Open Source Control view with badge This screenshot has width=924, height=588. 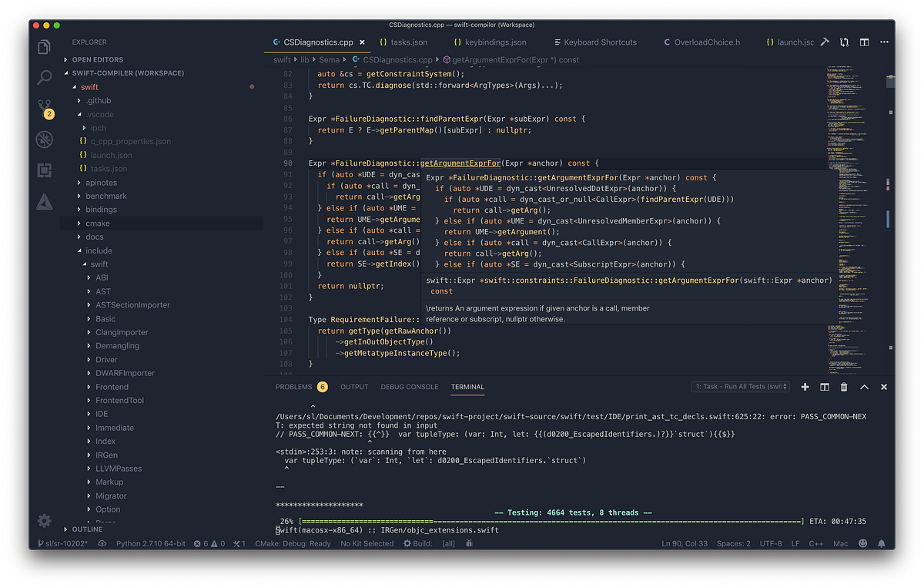[x=45, y=109]
